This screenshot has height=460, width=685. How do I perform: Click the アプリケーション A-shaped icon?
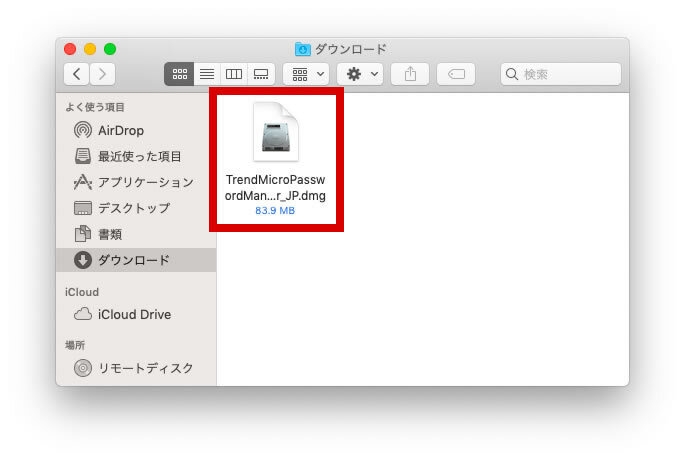tap(83, 182)
